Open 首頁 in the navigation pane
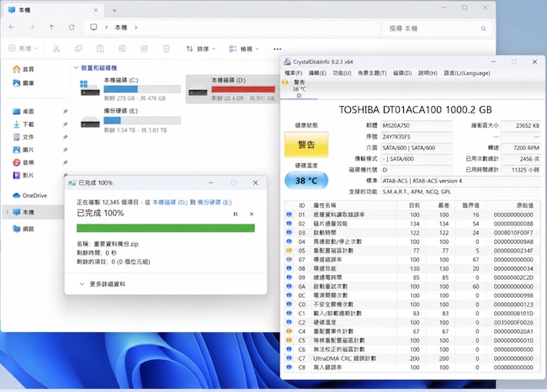The image size is (547, 392). [x=24, y=70]
